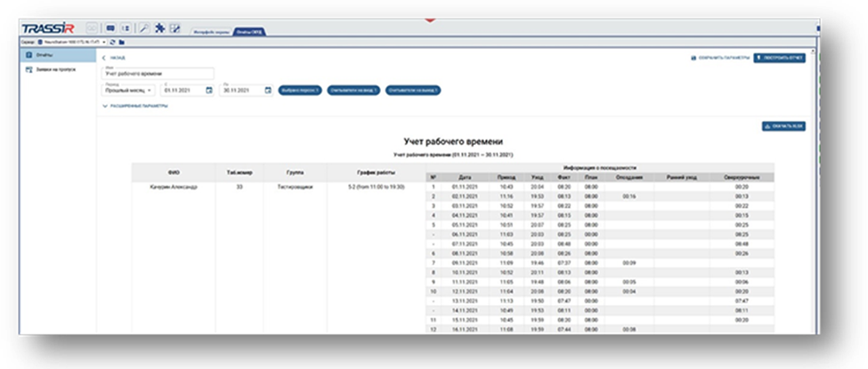Click date cell 02.11.2021
The width and height of the screenshot is (868, 369).
465,197
